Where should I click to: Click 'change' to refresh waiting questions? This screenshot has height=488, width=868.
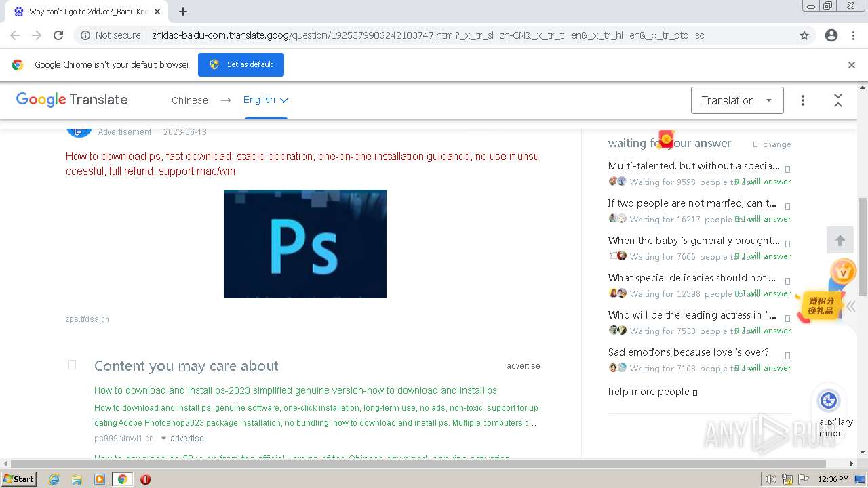[x=776, y=144]
